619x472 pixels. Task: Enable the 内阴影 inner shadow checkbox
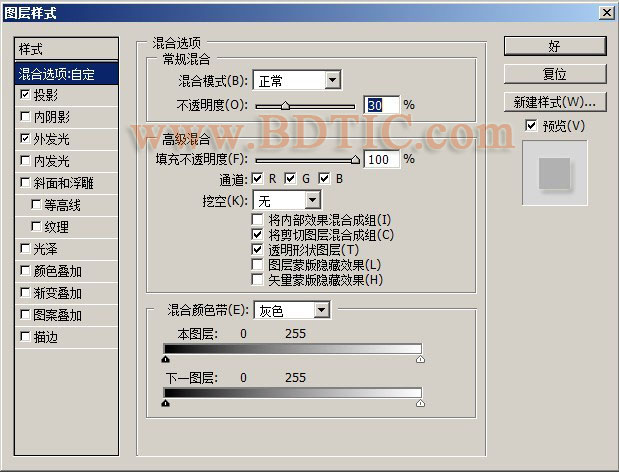pos(25,117)
